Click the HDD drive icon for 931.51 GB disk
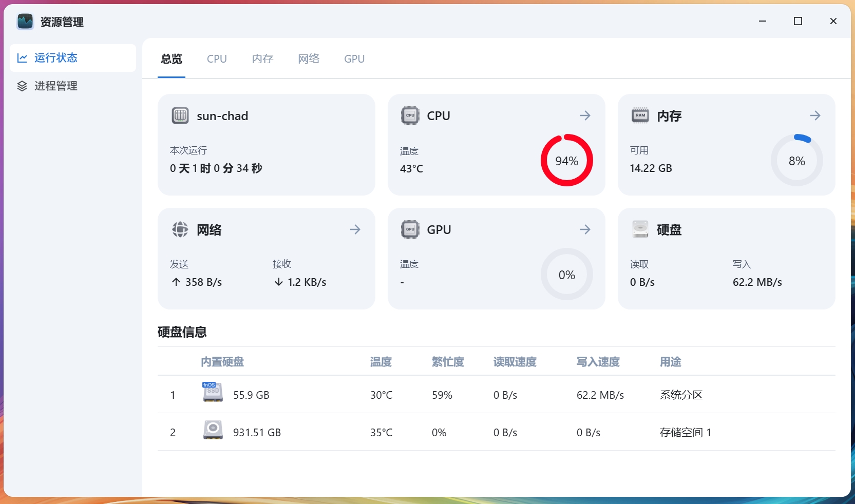 (x=213, y=430)
